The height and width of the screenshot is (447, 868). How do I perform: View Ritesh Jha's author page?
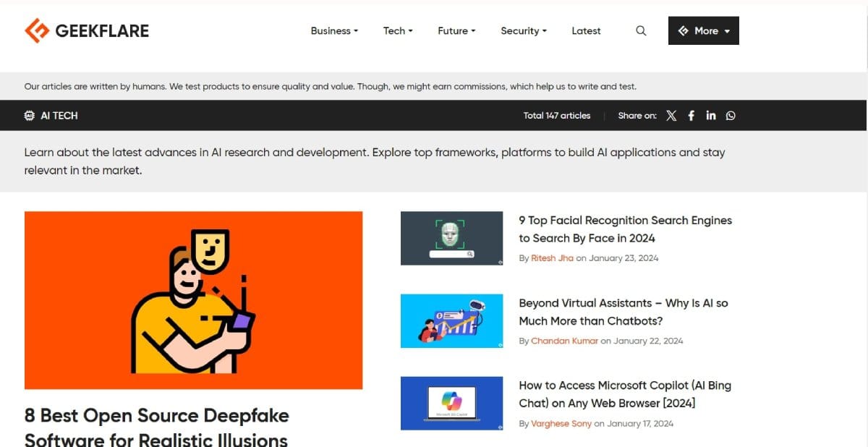click(552, 257)
